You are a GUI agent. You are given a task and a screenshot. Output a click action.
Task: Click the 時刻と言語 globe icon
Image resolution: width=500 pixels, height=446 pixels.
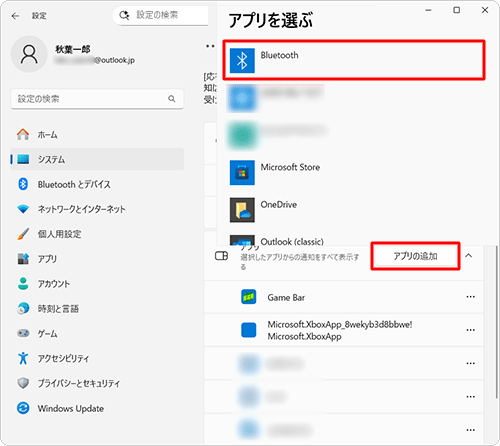coord(23,309)
